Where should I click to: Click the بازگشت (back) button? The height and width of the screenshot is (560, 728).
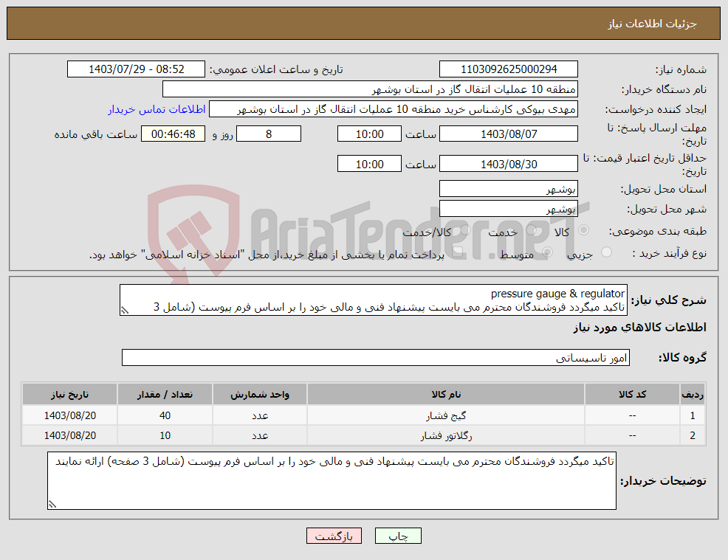point(334,536)
